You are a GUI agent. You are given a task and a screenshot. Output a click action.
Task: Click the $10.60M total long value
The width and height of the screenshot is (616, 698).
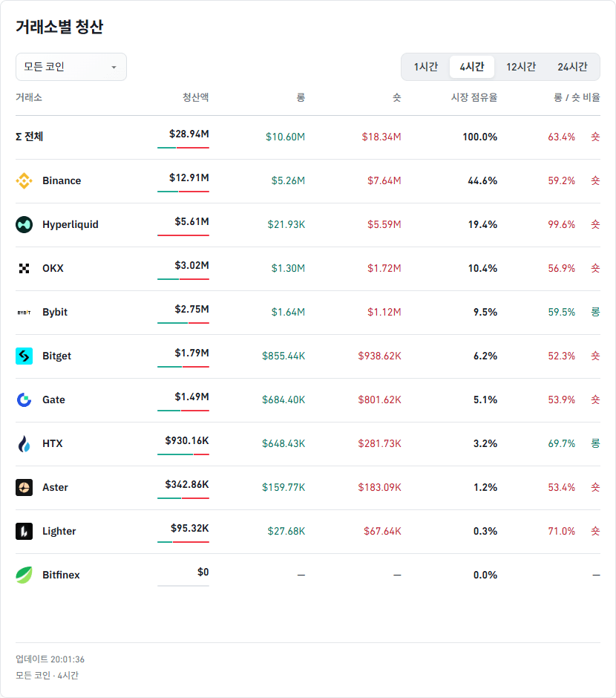click(286, 137)
